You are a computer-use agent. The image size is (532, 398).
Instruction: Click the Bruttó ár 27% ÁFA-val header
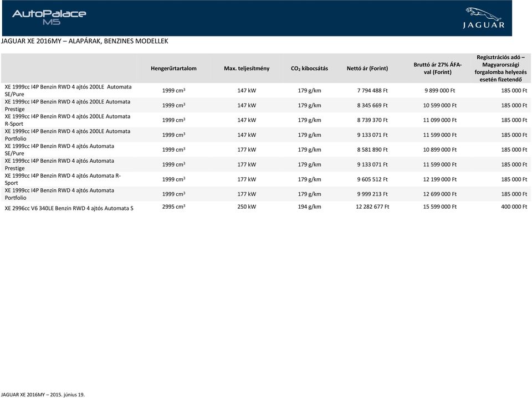(438, 69)
